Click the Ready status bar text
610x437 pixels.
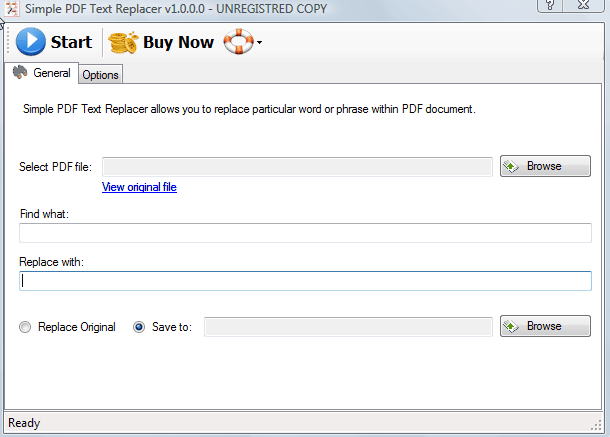coord(24,423)
